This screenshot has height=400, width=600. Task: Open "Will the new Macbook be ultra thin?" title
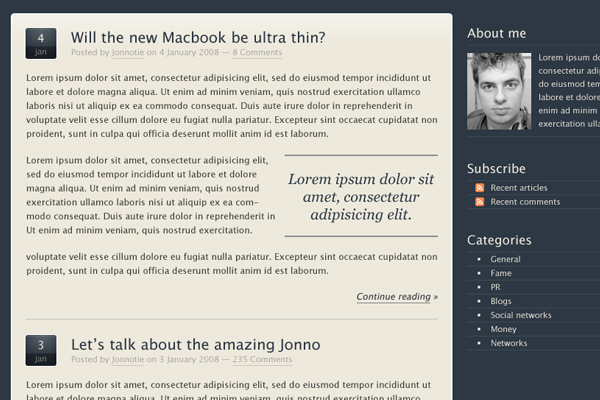pyautogui.click(x=198, y=38)
